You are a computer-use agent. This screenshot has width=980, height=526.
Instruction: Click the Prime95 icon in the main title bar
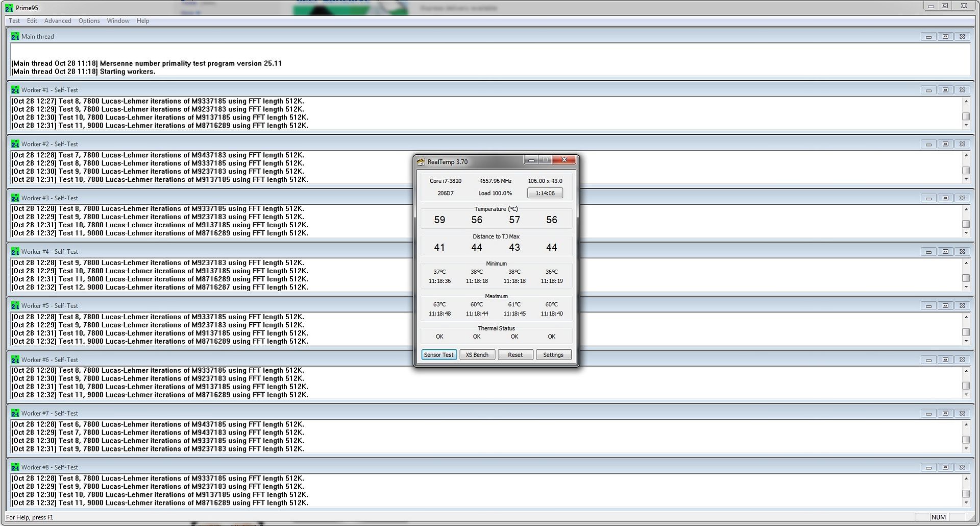point(9,8)
